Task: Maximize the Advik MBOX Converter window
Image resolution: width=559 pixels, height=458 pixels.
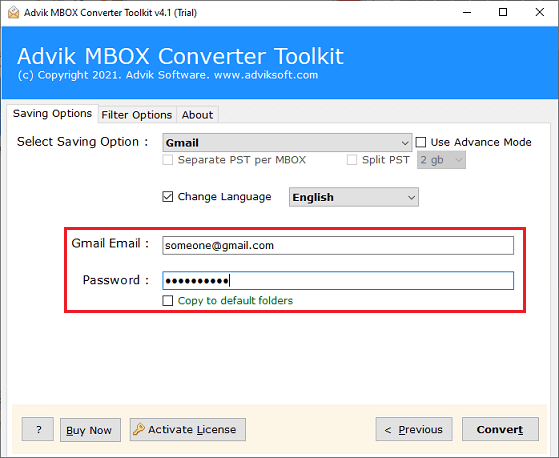Action: point(503,12)
